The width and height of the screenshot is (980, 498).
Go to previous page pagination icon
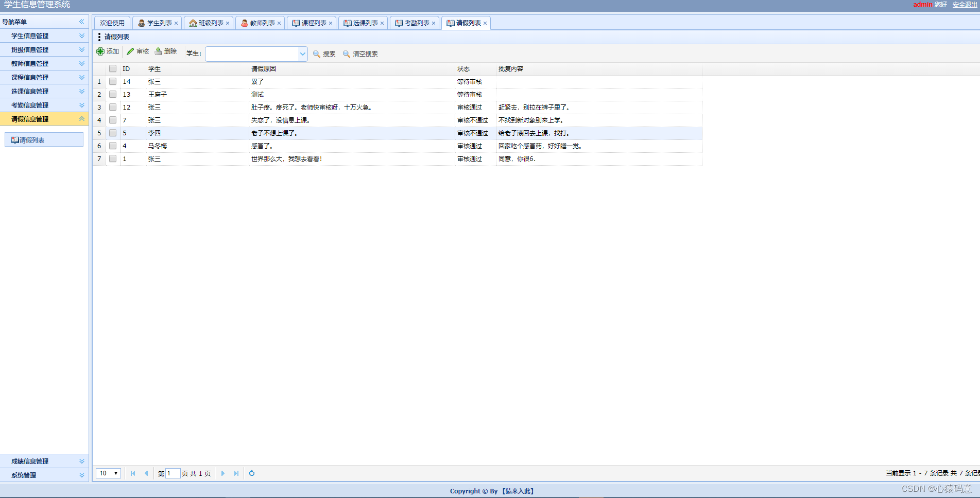click(x=146, y=473)
